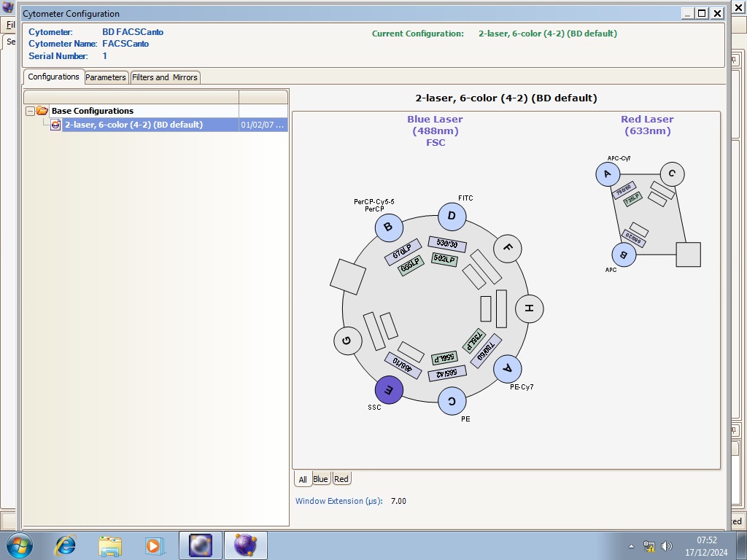Select the trigon 735LP mirror
The width and height of the screenshot is (747, 560).
(632, 199)
